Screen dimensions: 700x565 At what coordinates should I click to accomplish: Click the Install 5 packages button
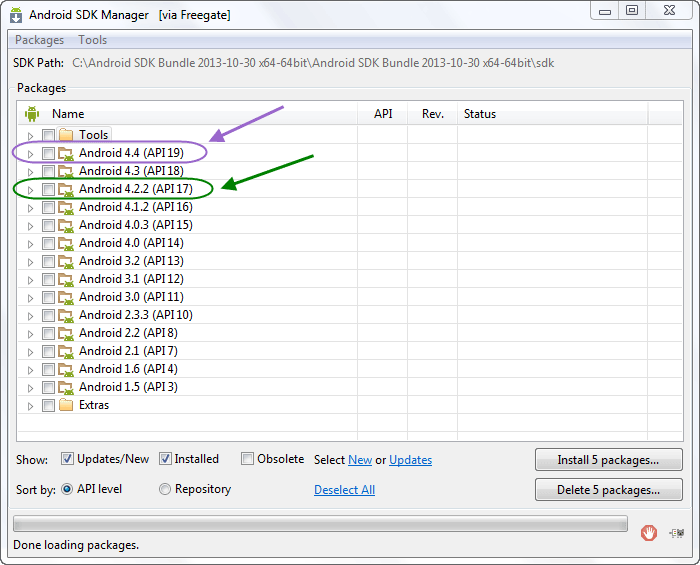click(608, 460)
